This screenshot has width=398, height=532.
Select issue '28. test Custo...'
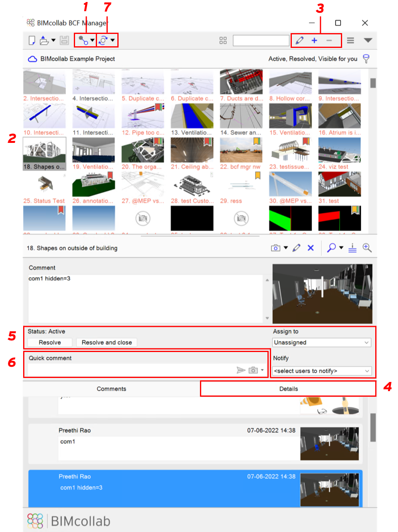(192, 188)
